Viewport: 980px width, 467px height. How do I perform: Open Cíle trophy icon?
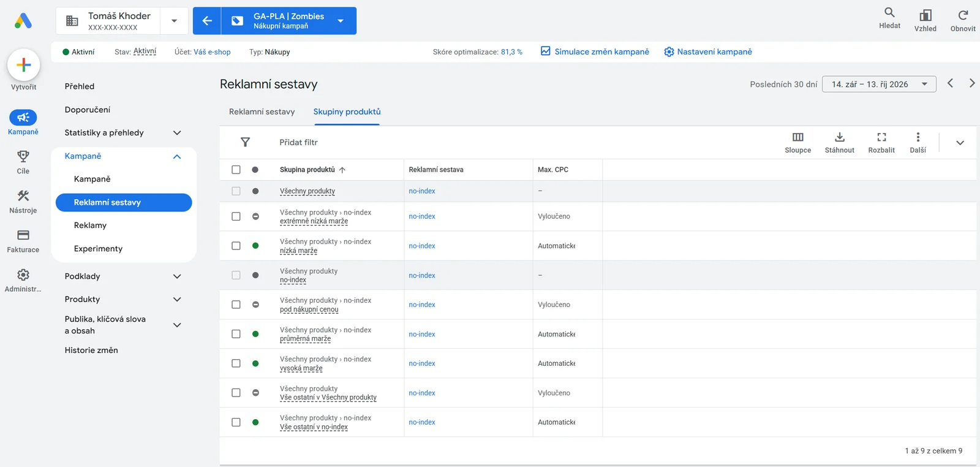(x=23, y=156)
